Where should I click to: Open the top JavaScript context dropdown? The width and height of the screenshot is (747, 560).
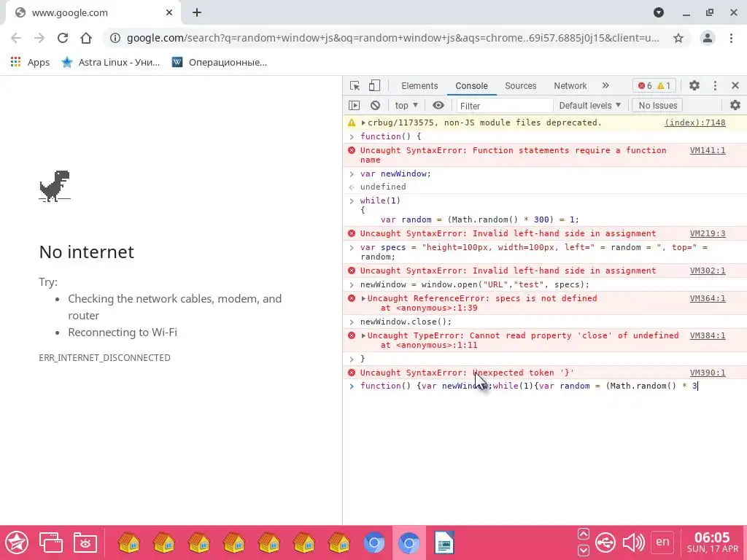(x=406, y=105)
